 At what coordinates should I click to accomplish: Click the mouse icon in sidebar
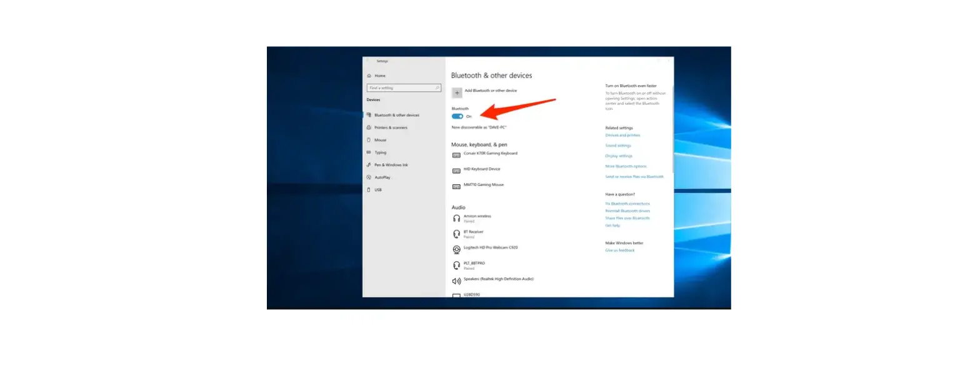pos(369,140)
